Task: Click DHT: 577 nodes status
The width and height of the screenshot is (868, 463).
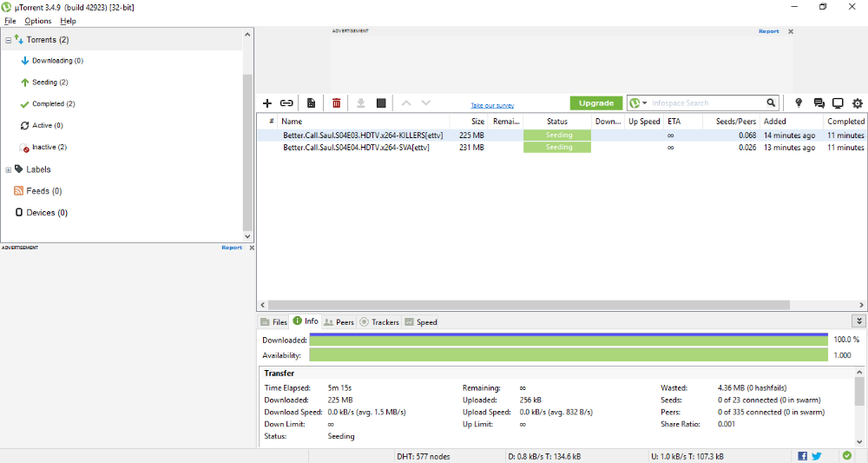Action: (423, 457)
